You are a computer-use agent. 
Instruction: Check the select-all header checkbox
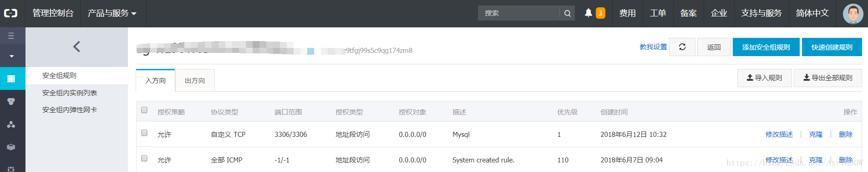tap(144, 110)
